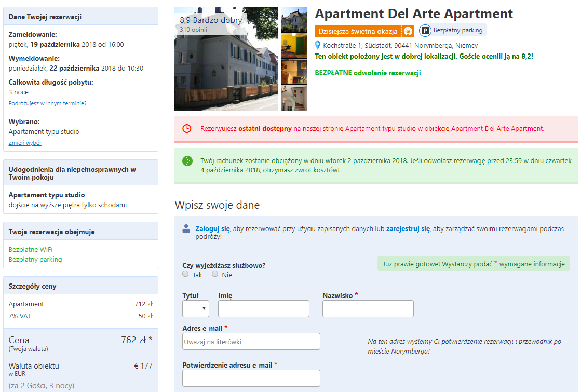Open the main building exterior photo
Viewport: 581px width, 392px height.
coord(226,59)
